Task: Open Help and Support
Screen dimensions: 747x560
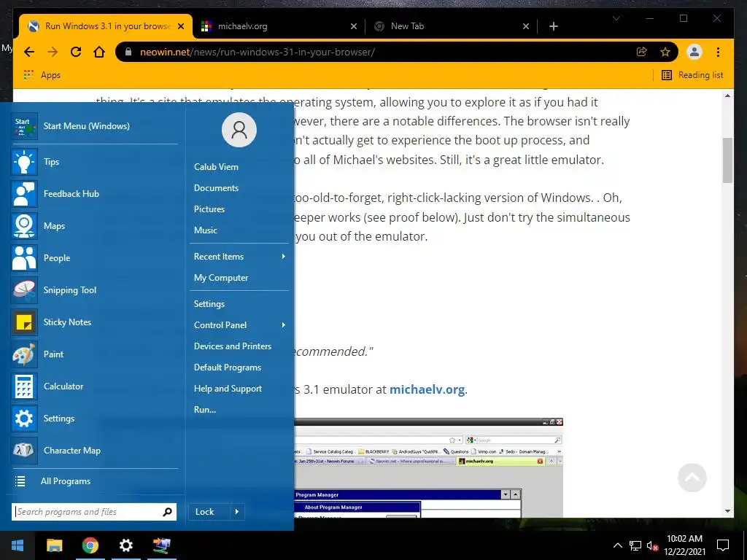Action: 228,389
